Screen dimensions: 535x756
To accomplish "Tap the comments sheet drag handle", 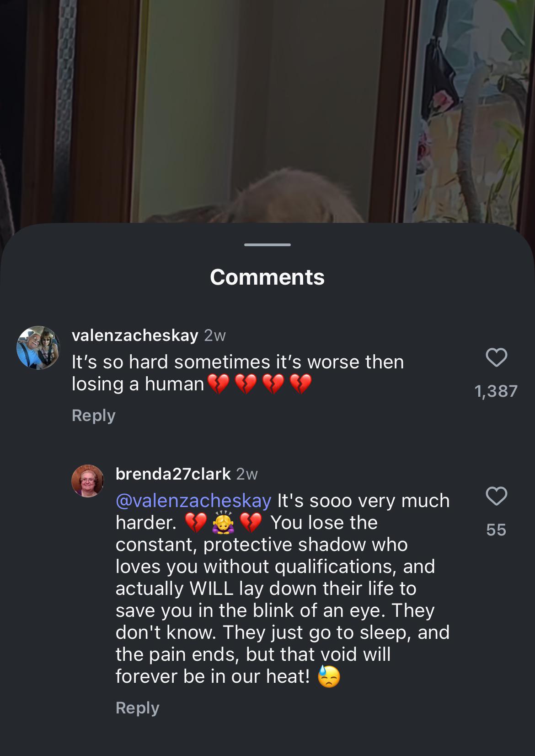I will tap(267, 245).
